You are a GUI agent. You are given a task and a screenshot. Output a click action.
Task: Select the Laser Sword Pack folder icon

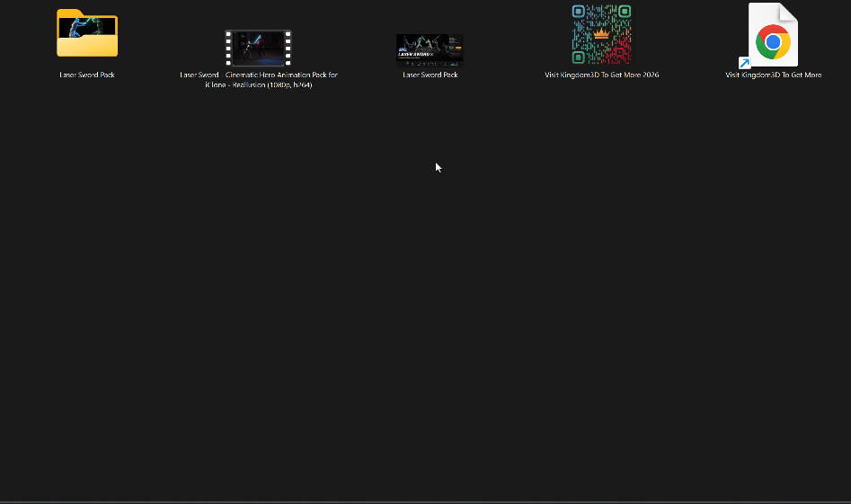(87, 33)
